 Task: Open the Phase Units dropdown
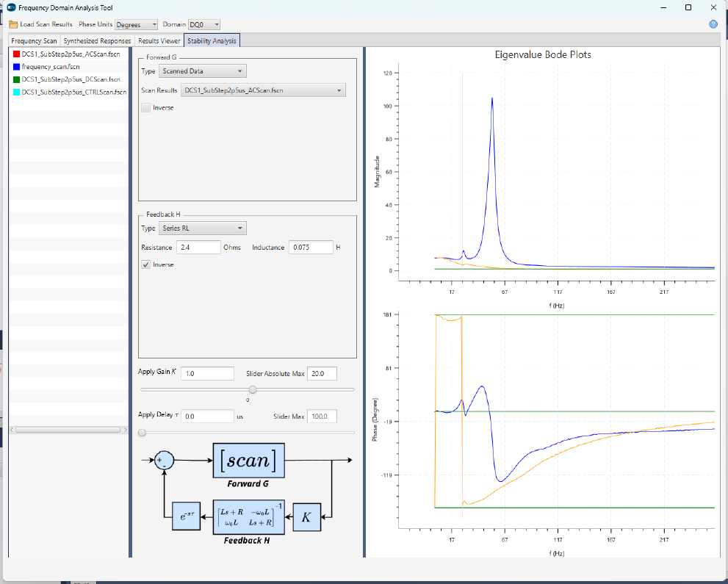click(x=136, y=24)
